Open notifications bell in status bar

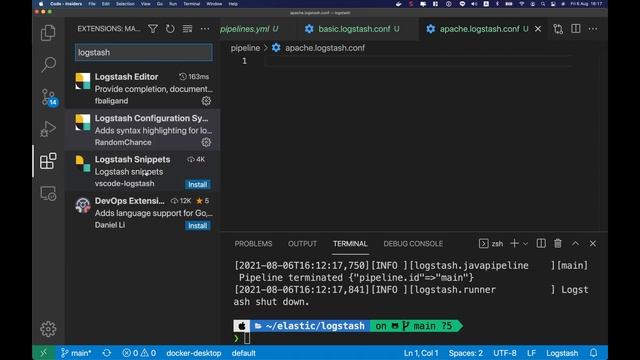pos(593,353)
